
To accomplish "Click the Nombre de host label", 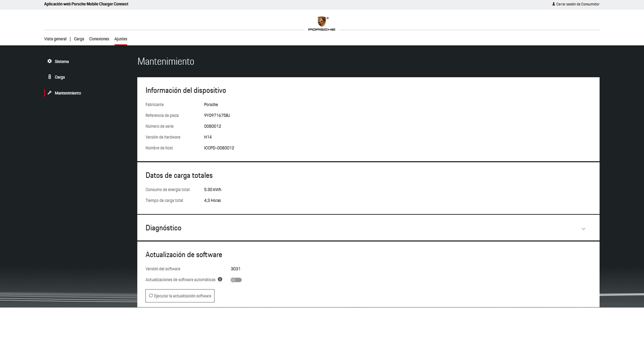I will point(159,148).
